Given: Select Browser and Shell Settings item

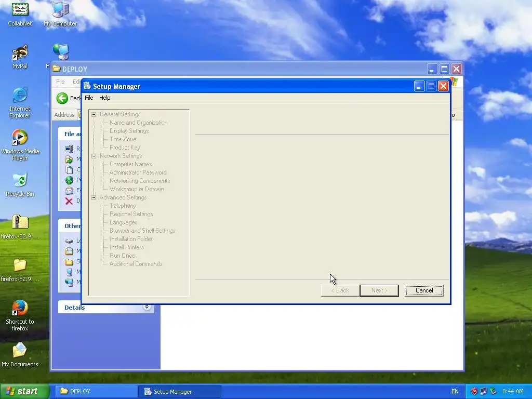Looking at the screenshot, I should coord(142,231).
